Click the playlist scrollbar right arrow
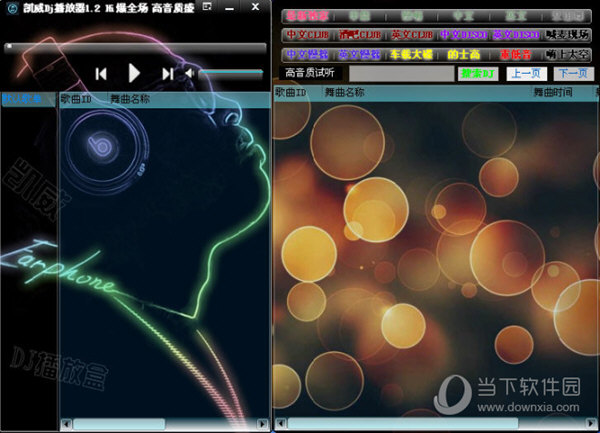 pyautogui.click(x=263, y=424)
